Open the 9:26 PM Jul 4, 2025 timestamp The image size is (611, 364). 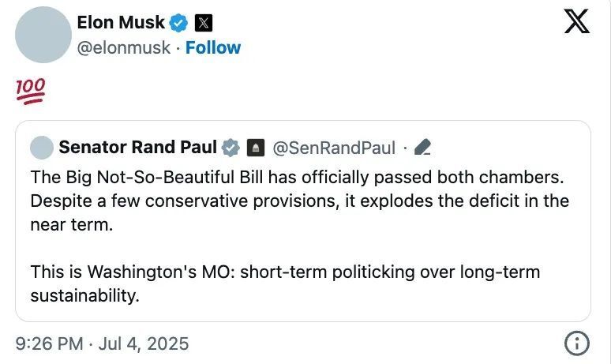[102, 343]
